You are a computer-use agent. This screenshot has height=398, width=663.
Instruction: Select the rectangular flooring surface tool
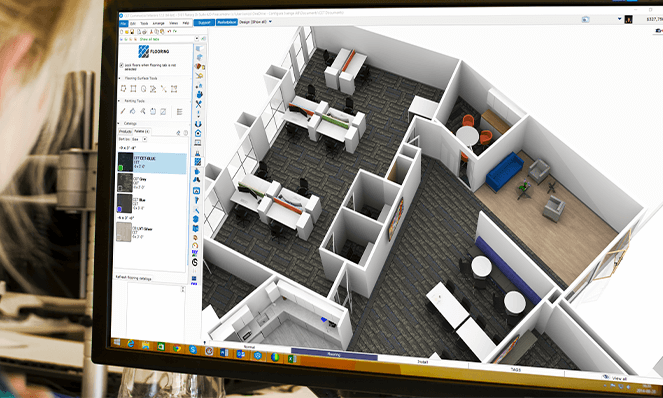[133, 88]
